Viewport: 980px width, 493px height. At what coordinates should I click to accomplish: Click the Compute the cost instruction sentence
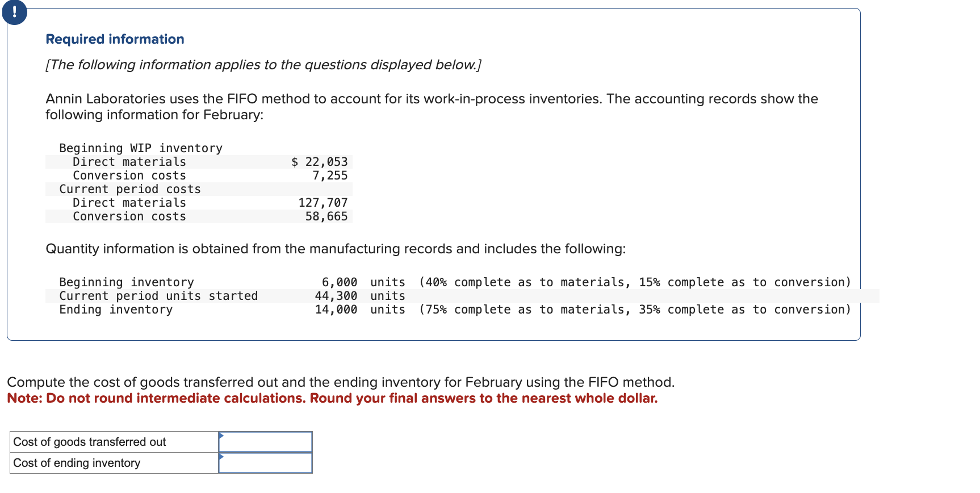[341, 382]
